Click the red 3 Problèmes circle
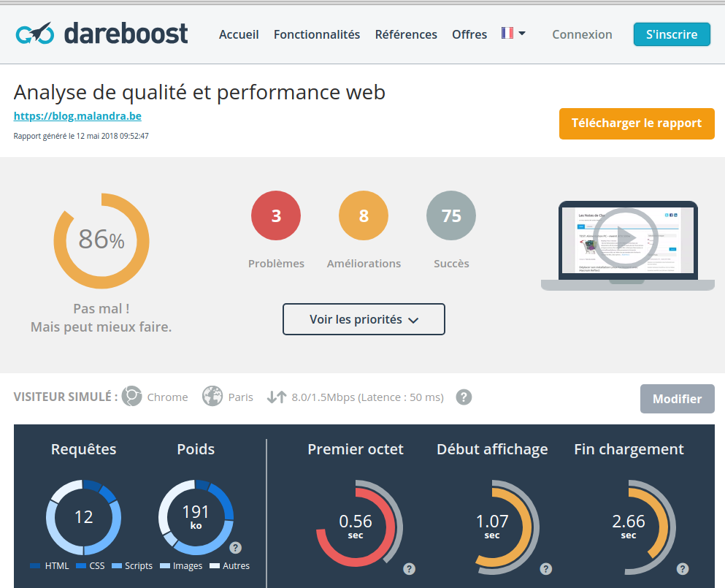This screenshot has width=725, height=588. (x=276, y=215)
